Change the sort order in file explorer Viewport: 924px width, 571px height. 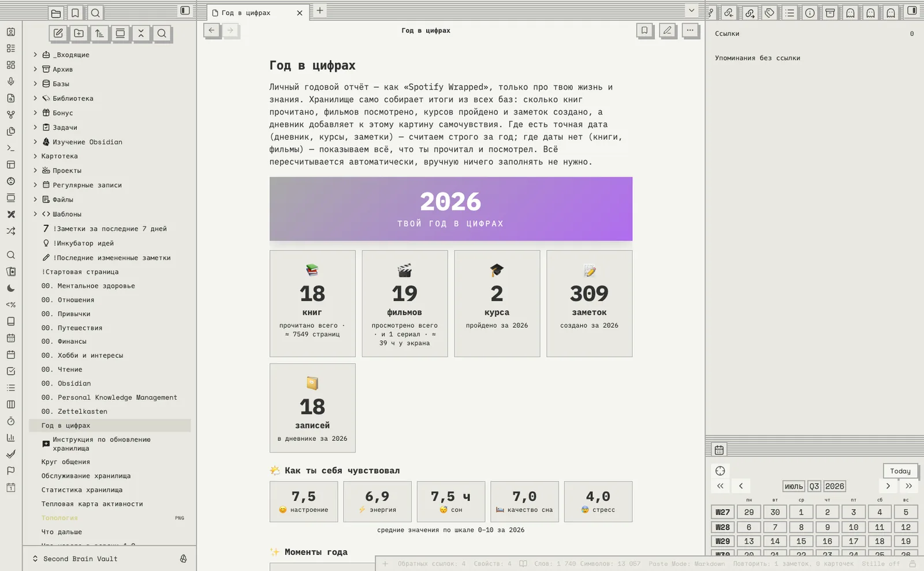[x=99, y=34]
